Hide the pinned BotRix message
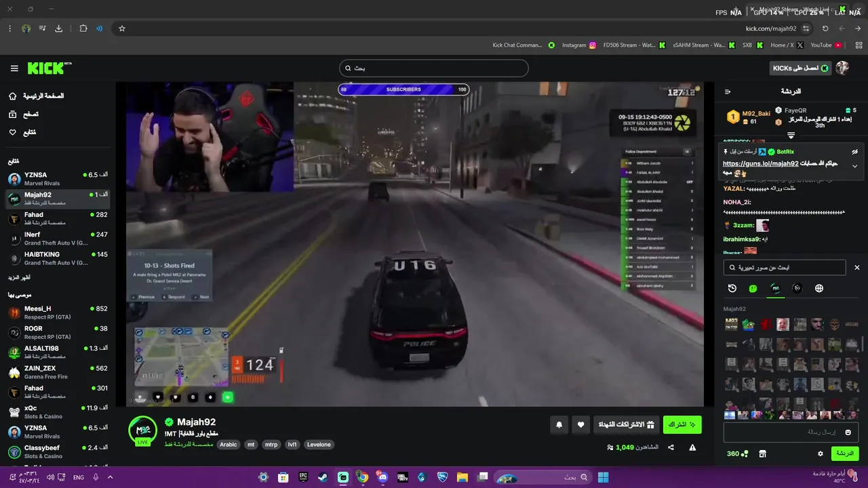This screenshot has width=868, height=488. (x=855, y=152)
